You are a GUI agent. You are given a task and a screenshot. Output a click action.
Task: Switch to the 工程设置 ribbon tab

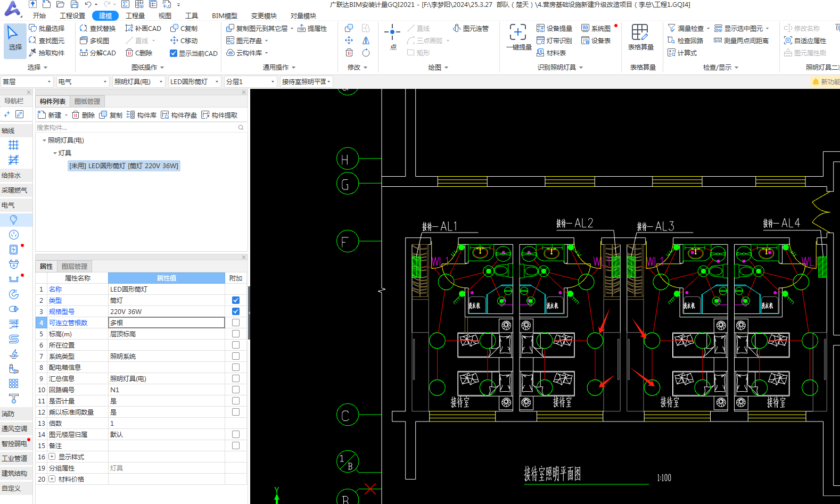(x=72, y=15)
